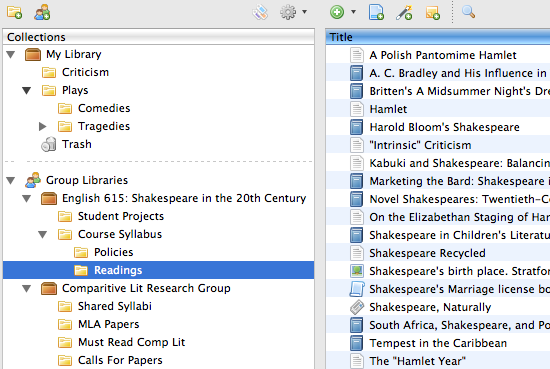Click the New Note icon
The image size is (550, 369).
tap(432, 12)
